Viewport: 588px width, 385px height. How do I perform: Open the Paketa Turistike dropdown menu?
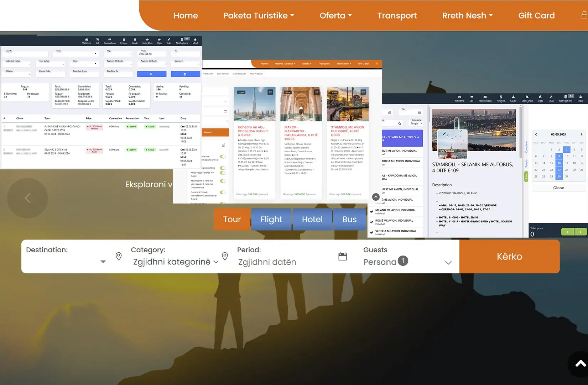[259, 16]
